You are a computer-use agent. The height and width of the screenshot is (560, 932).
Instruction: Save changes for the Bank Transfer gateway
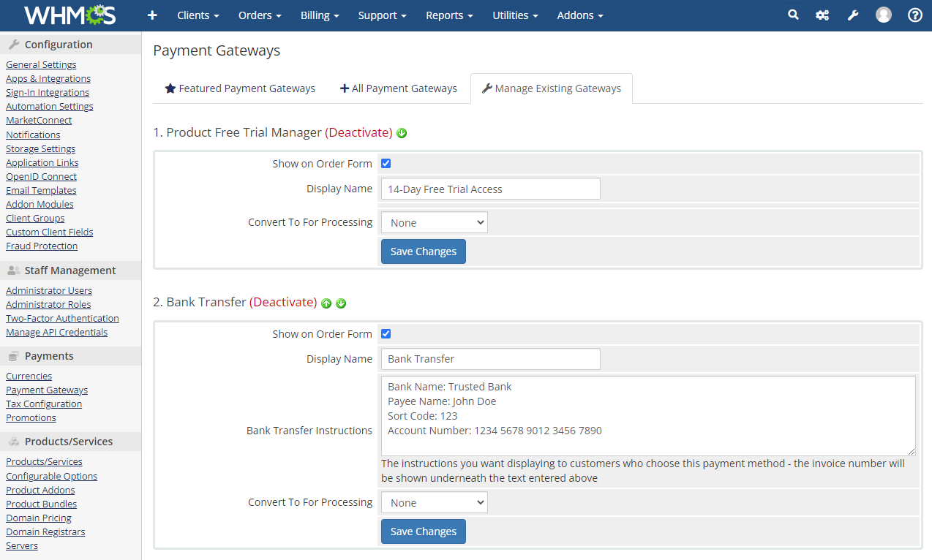tap(423, 531)
